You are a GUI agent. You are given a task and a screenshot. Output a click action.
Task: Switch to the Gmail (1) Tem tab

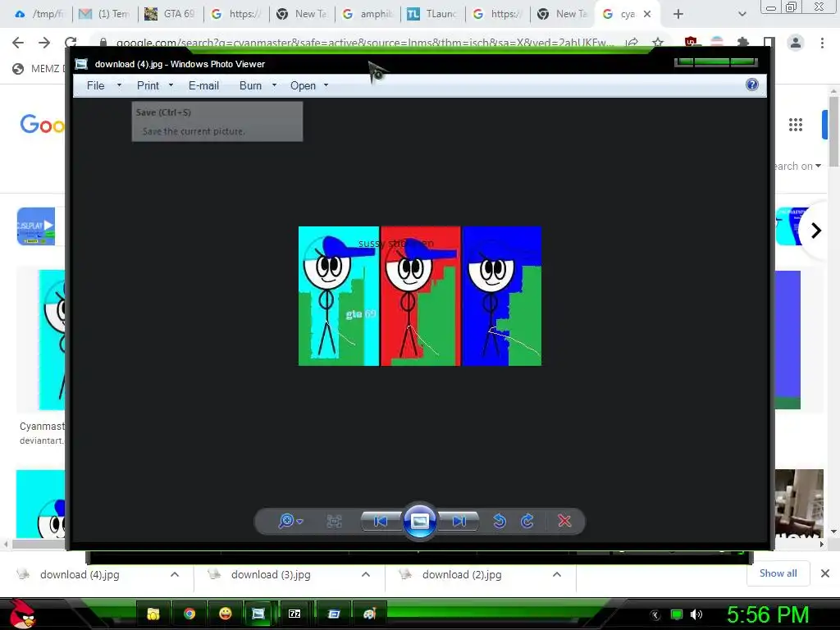coord(105,14)
